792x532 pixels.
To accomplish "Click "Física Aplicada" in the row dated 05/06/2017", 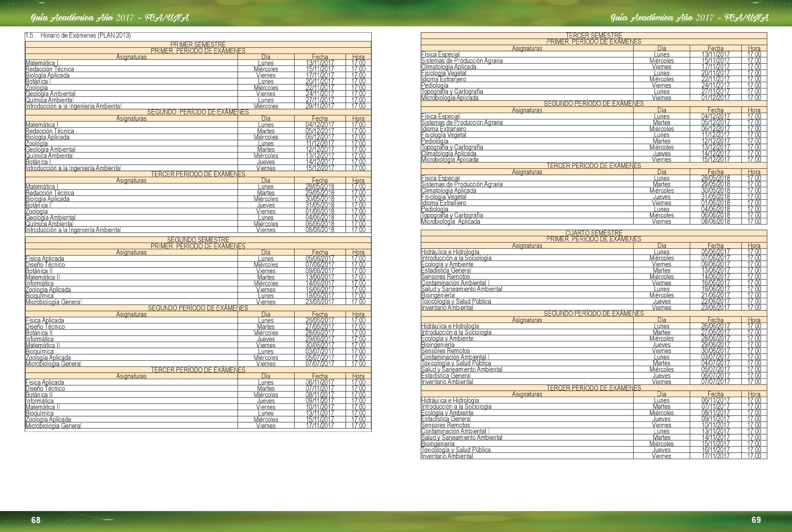I will (44, 259).
